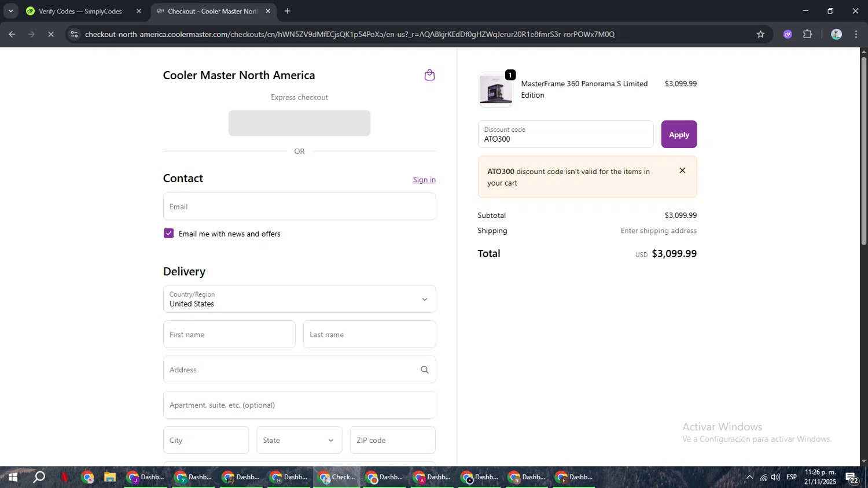Bookmark this page with the star

coord(760,34)
